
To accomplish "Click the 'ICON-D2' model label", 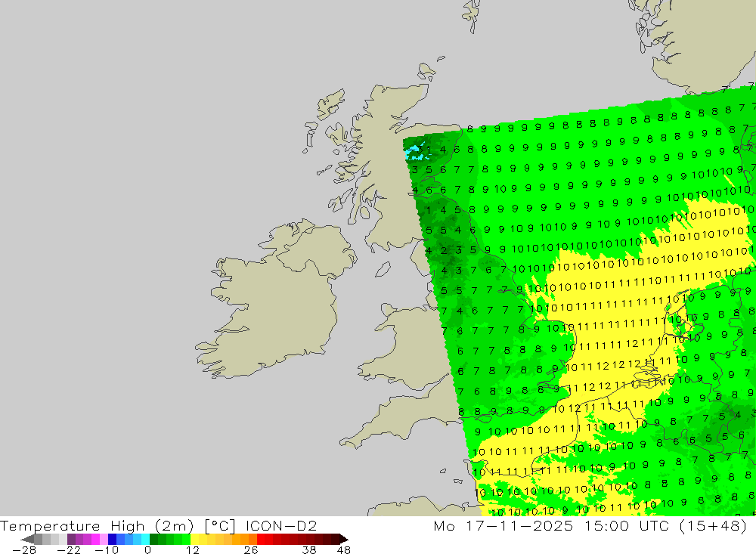I will [x=281, y=525].
